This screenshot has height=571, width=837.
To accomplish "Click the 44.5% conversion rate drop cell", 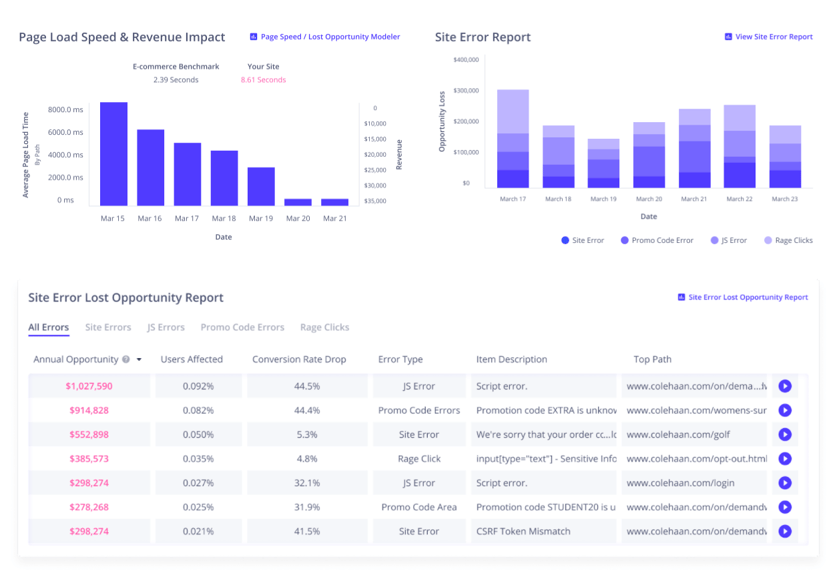I will (x=307, y=386).
